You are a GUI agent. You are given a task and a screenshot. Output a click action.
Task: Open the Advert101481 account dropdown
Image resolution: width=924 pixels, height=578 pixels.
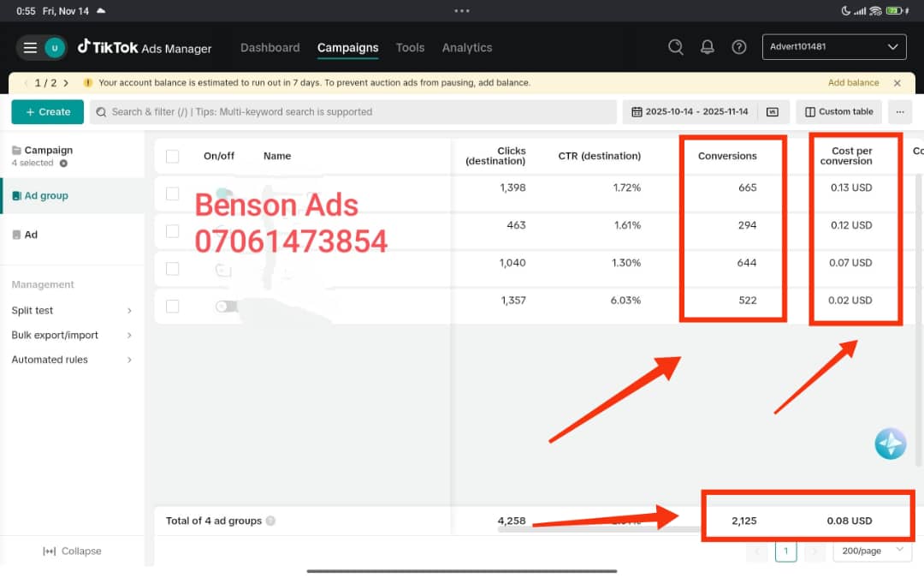pos(833,47)
